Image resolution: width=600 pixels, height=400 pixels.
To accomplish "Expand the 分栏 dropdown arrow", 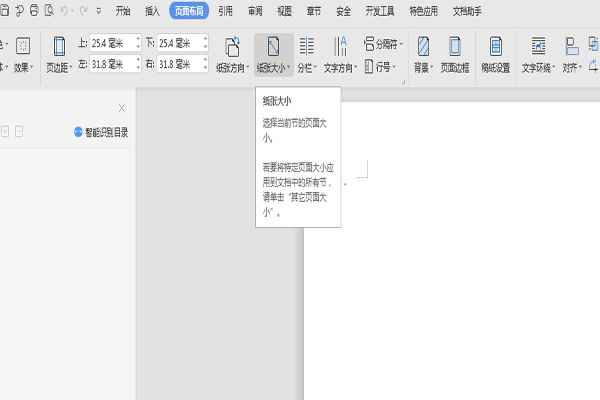I will [315, 68].
